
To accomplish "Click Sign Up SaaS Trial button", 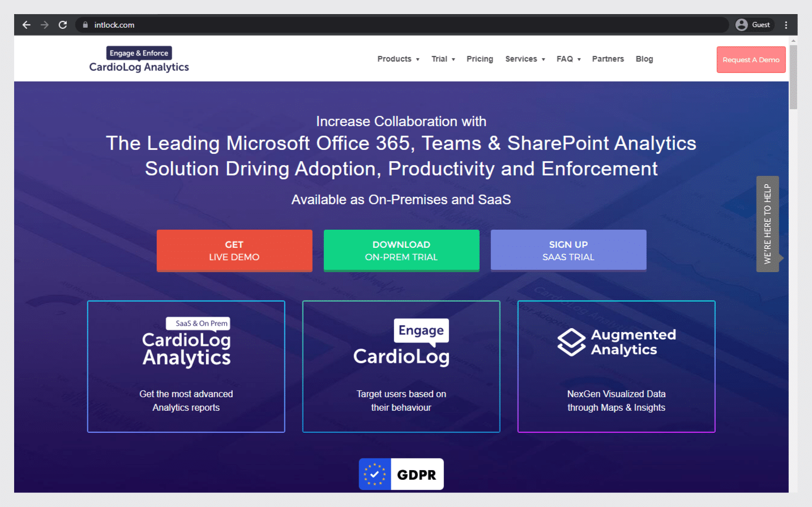I will pyautogui.click(x=569, y=251).
